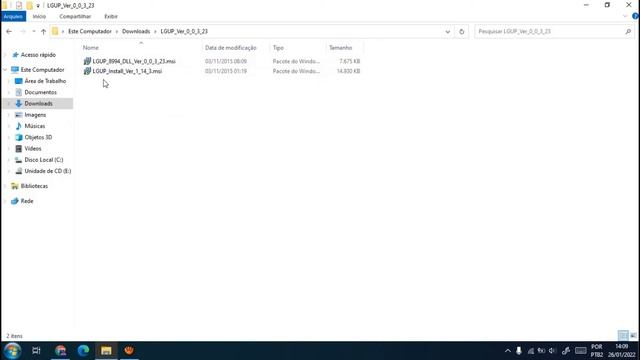Open the touch keyboard tray icon

[580, 351]
